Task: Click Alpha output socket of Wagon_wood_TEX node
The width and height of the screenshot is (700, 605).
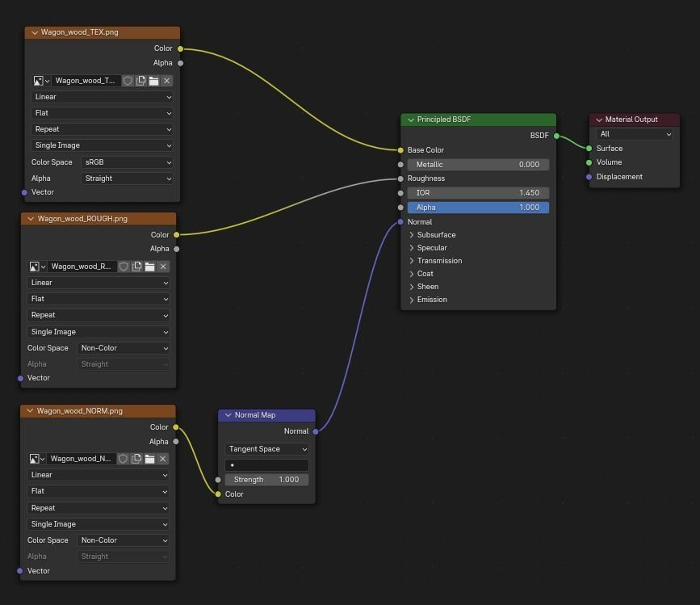Action: [180, 63]
